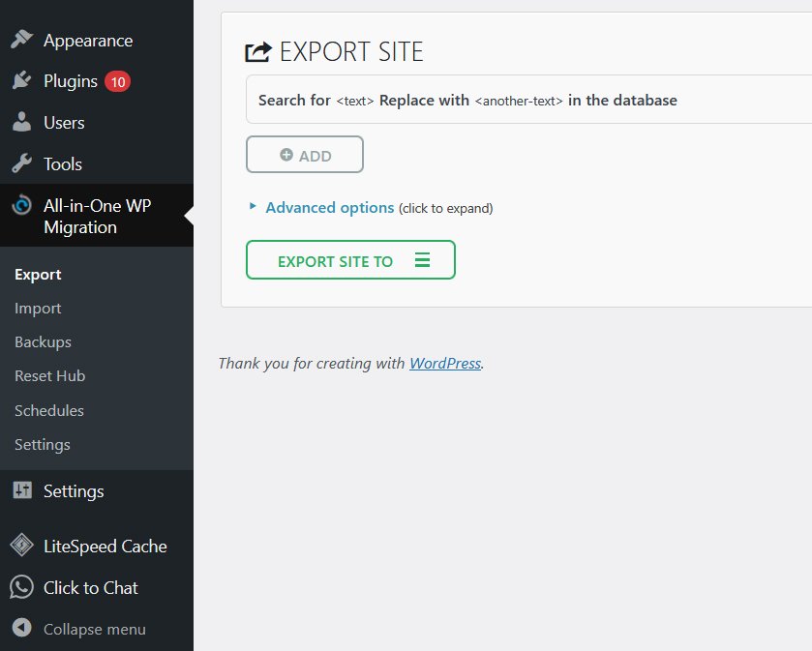812x651 pixels.
Task: Open the Import submenu page
Action: click(38, 309)
